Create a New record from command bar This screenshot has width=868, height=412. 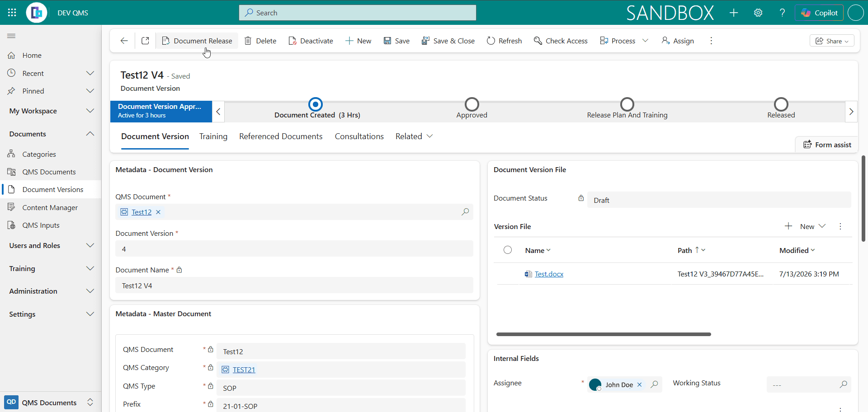click(359, 41)
